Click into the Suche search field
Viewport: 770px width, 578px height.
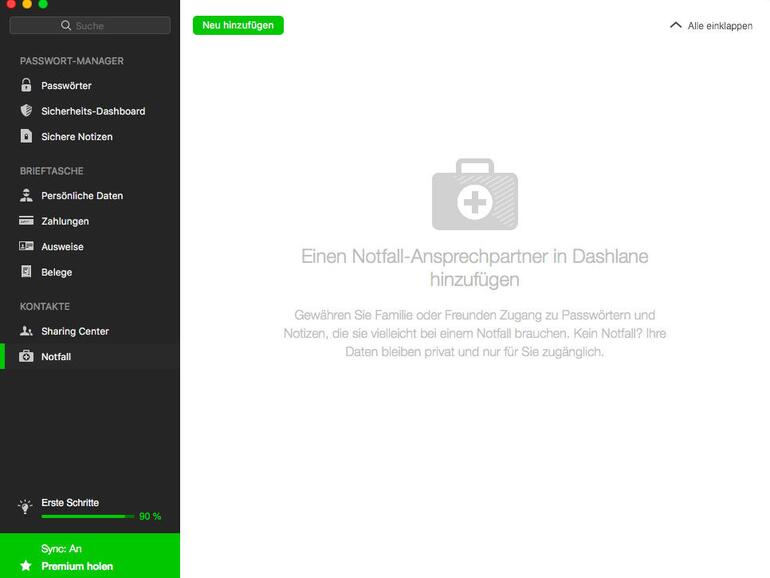point(90,25)
